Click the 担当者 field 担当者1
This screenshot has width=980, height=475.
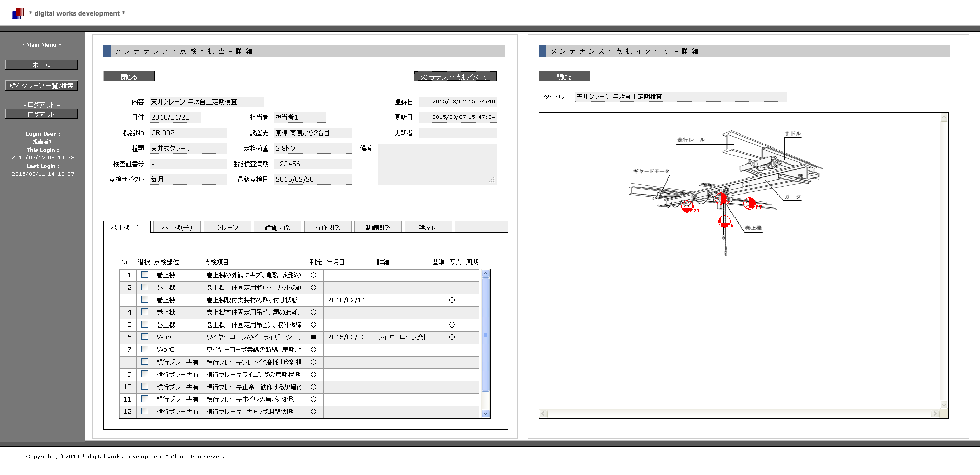tap(300, 117)
